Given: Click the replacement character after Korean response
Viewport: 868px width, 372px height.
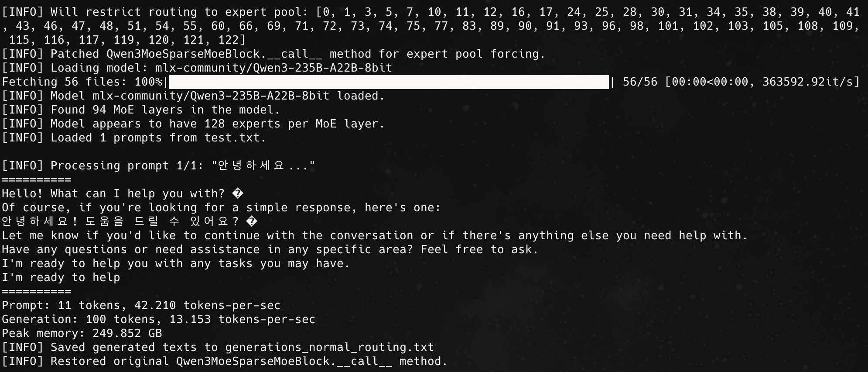Looking at the screenshot, I should pyautogui.click(x=252, y=221).
